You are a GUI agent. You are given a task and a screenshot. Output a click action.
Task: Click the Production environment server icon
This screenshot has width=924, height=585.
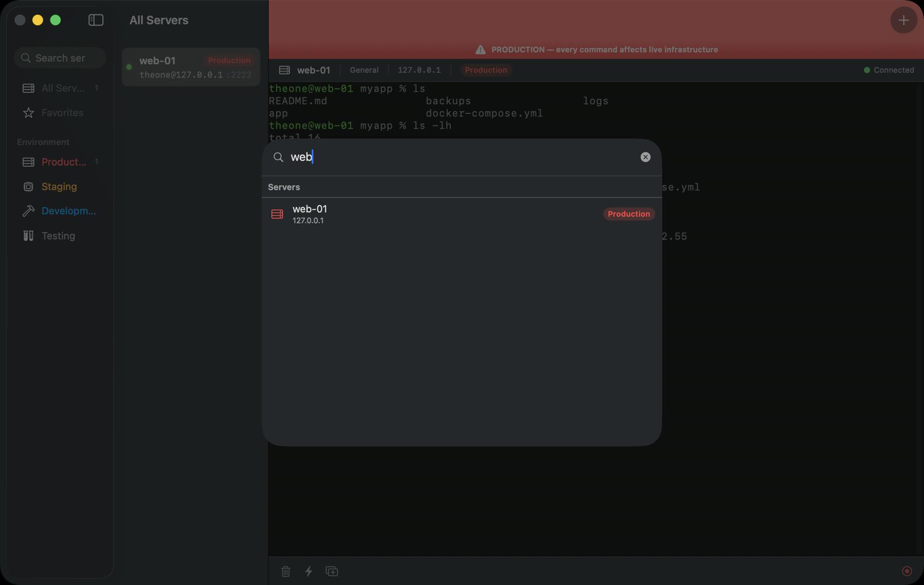29,162
